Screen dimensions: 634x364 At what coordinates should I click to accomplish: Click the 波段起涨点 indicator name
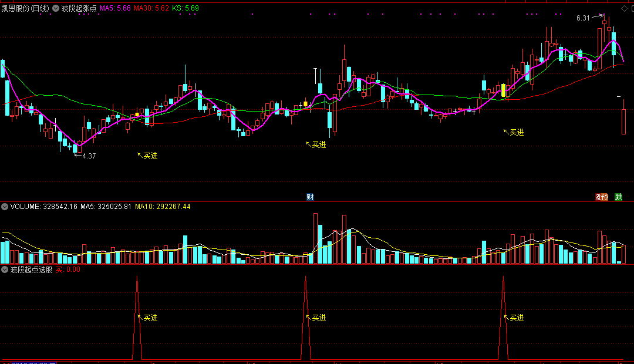pyautogui.click(x=79, y=8)
